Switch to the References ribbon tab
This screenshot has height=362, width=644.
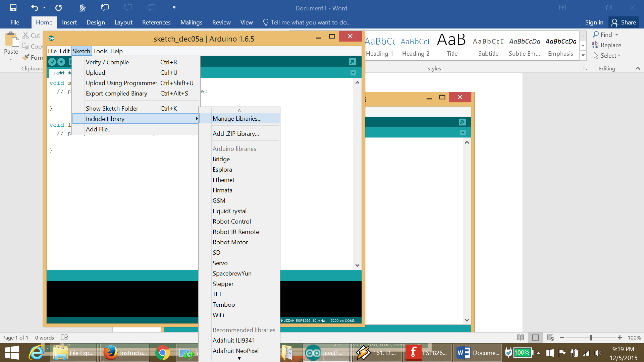tap(156, 22)
